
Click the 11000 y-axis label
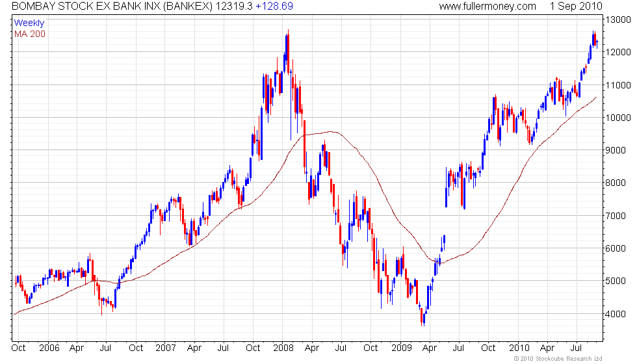(618, 85)
